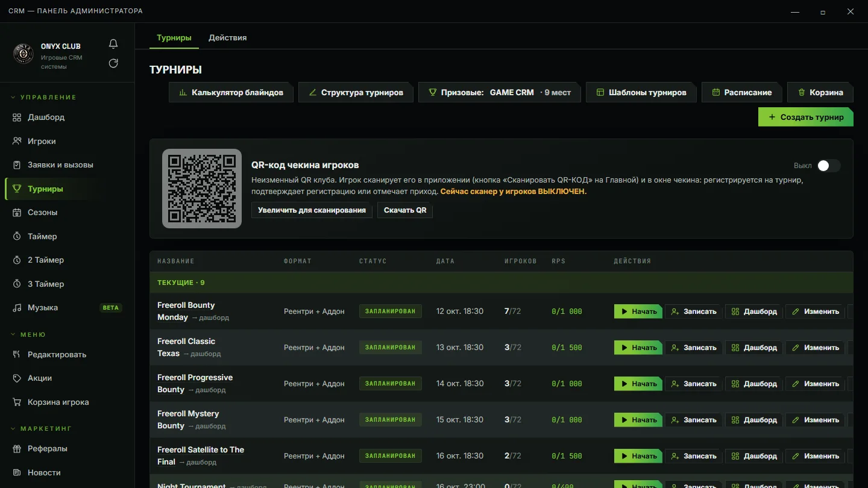
Task: Open Корзина trash toolbar button
Action: (820, 92)
